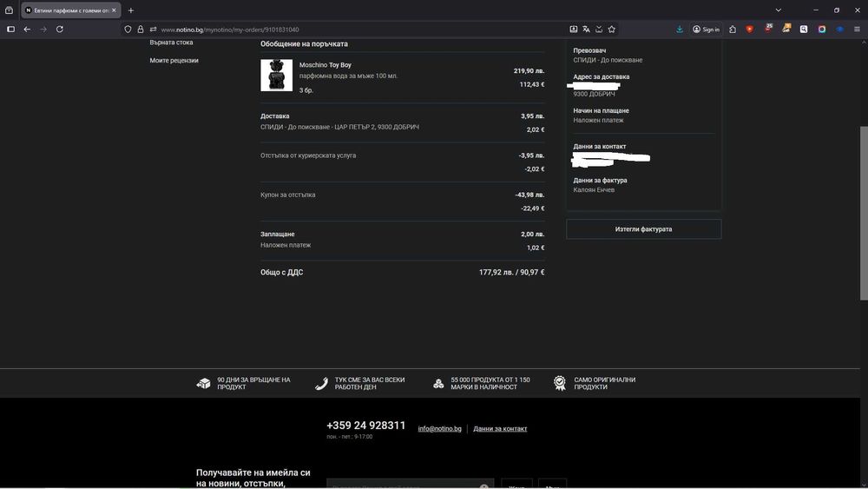Click phone handset icon in footer
The width and height of the screenshot is (868, 489).
(x=321, y=383)
